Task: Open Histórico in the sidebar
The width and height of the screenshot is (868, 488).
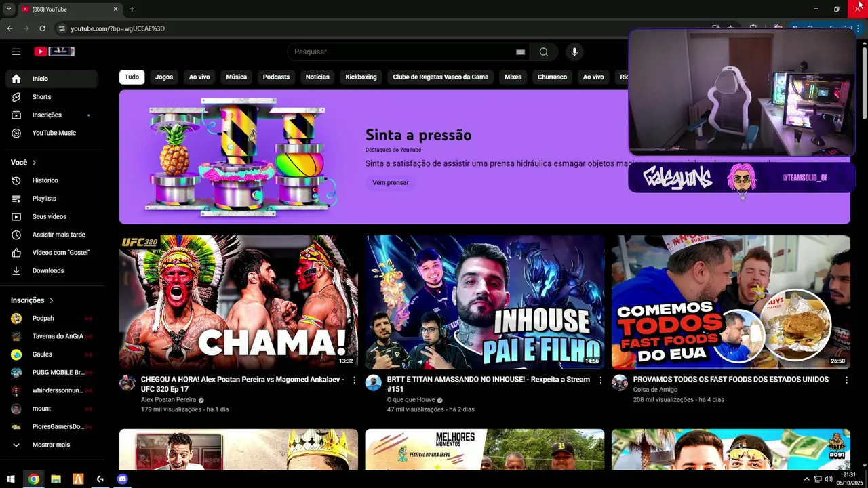Action: coord(52,180)
